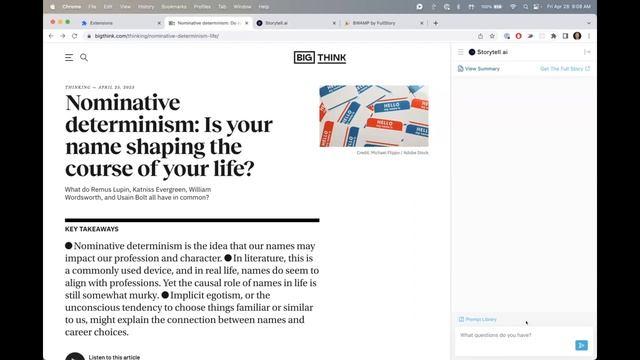Bookmark this page with star icon
Screen dimensions: 640x360
click(492, 36)
